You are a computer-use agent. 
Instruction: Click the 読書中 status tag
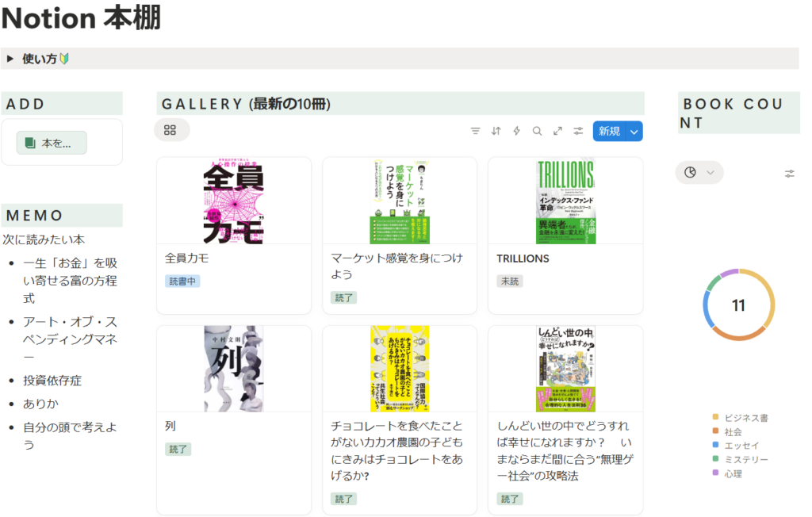(182, 281)
